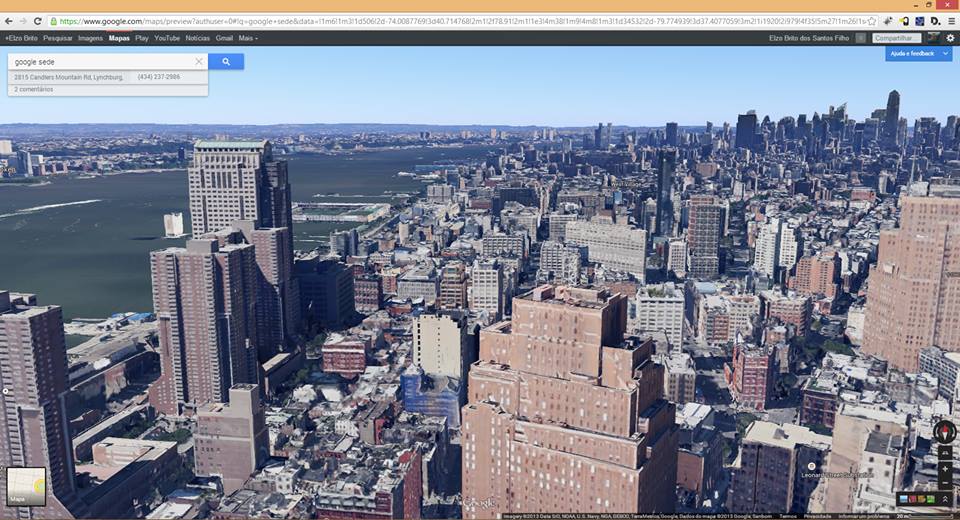
Task: Open the 2 comentários link
Action: click(34, 89)
